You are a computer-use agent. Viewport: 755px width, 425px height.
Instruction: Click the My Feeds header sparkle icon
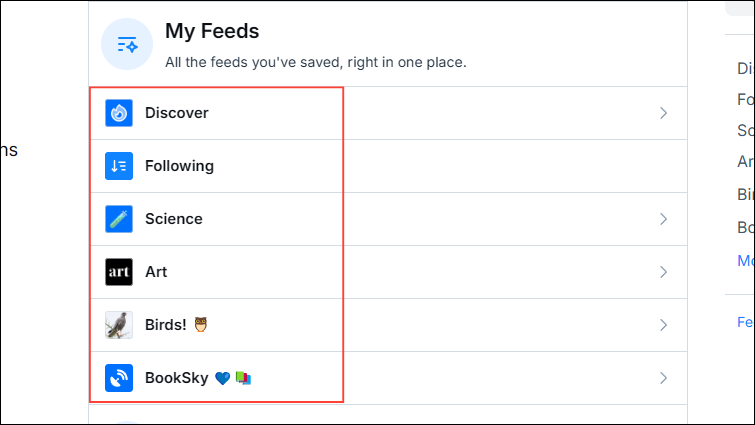pyautogui.click(x=127, y=44)
